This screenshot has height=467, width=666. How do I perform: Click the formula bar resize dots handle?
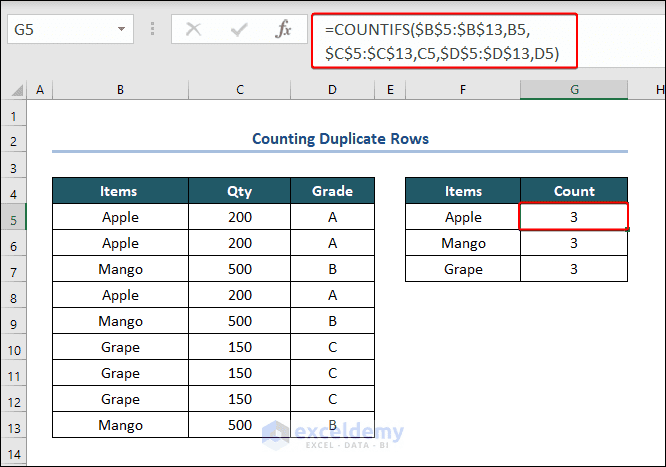tap(152, 29)
